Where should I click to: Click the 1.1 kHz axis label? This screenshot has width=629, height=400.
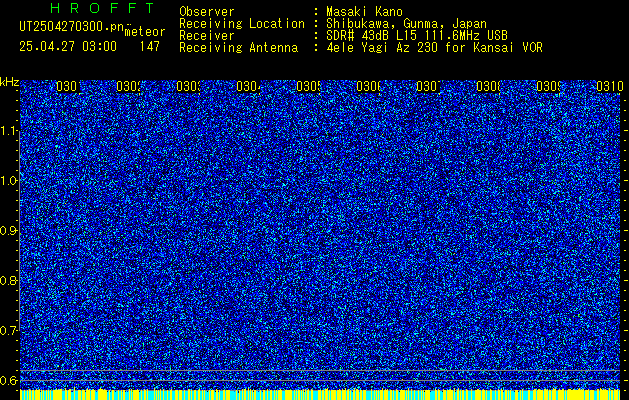(9, 131)
